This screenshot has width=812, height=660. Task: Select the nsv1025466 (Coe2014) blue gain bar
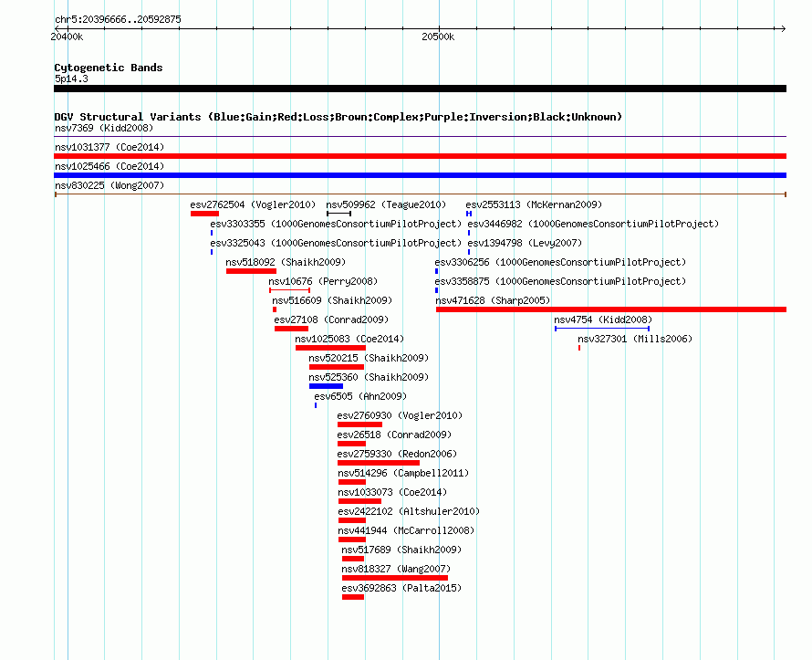[420, 175]
